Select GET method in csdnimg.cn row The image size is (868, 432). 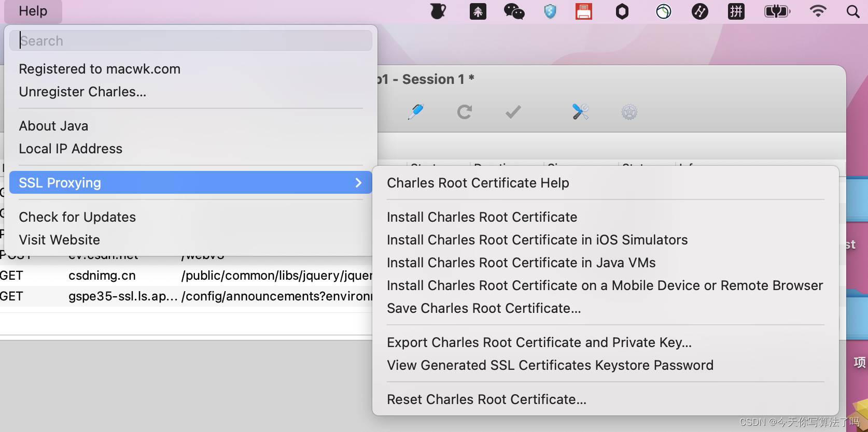11,276
